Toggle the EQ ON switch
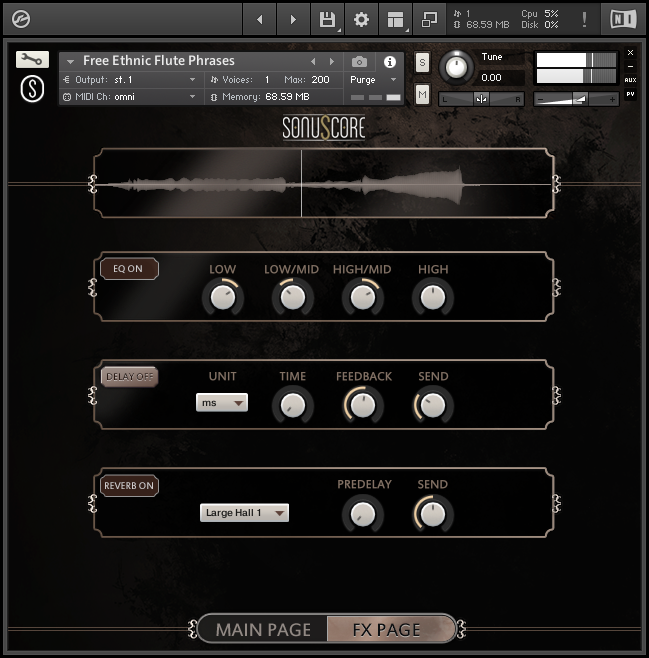 tap(129, 269)
